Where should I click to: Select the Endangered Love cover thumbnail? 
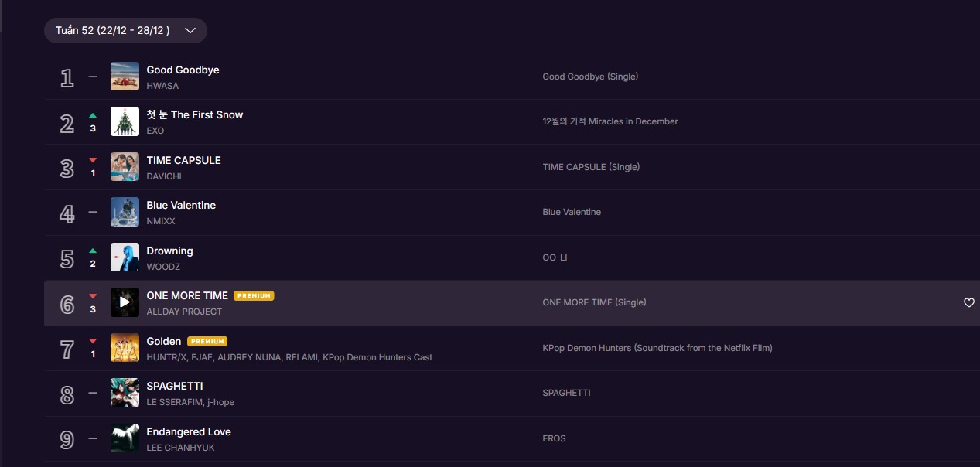click(x=125, y=438)
